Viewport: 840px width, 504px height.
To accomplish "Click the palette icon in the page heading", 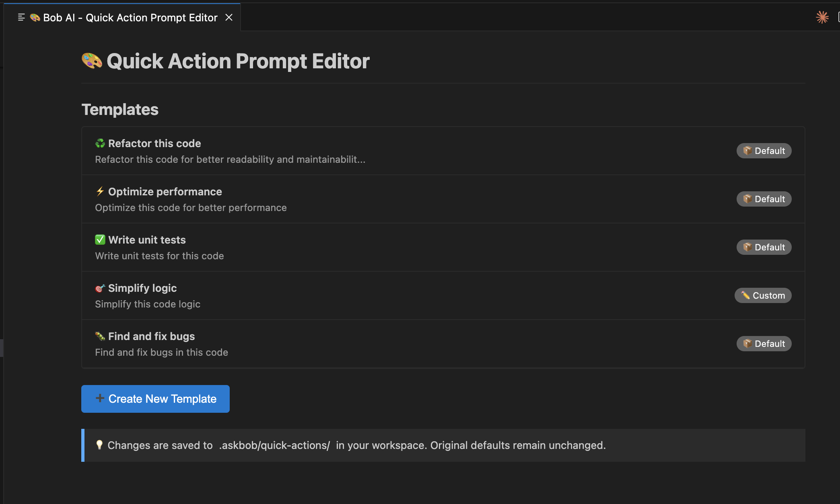I will coord(92,61).
